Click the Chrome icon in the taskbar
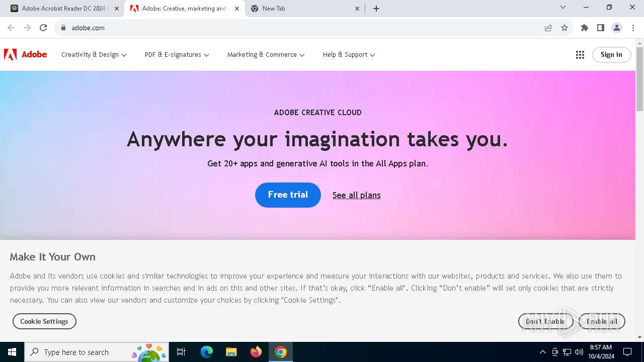The width and height of the screenshot is (644, 362). [281, 352]
